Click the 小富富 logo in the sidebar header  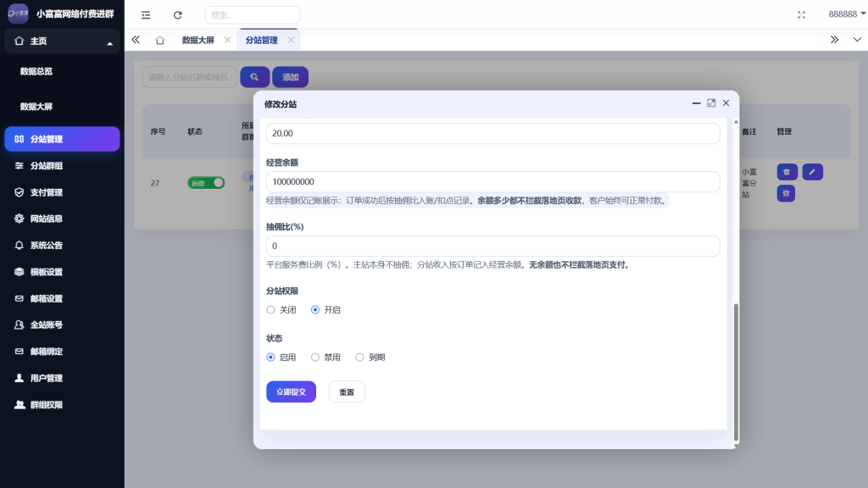point(19,14)
